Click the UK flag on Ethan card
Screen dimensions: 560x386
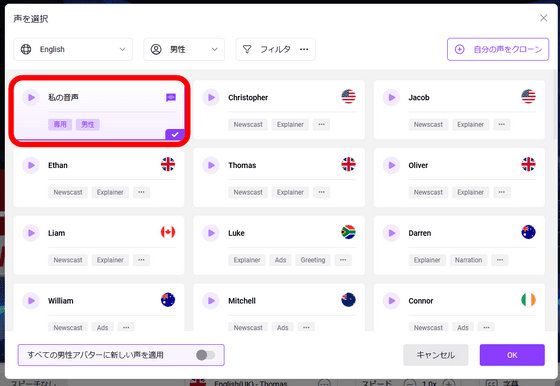(x=168, y=164)
